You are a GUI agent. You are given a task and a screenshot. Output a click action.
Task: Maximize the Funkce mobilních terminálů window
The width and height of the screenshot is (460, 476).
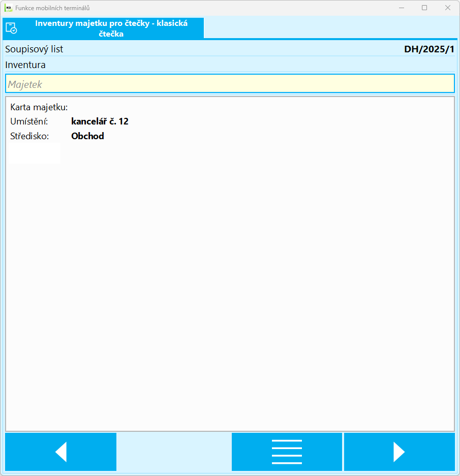click(424, 8)
